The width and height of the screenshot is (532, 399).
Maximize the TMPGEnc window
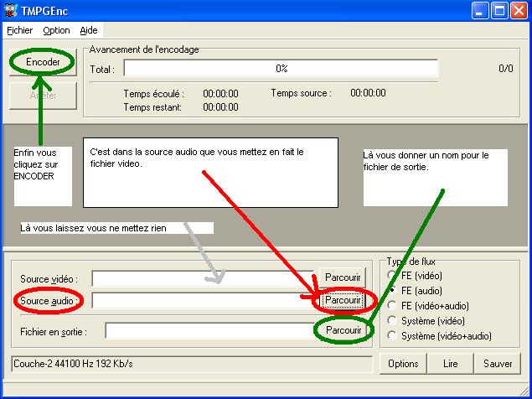click(x=499, y=11)
